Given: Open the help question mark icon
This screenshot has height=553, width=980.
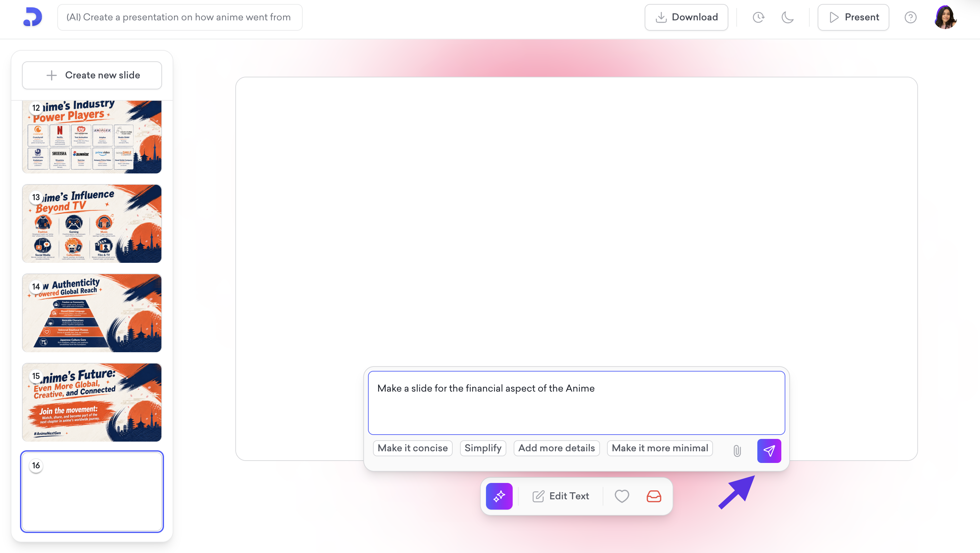Looking at the screenshot, I should click(x=910, y=17).
